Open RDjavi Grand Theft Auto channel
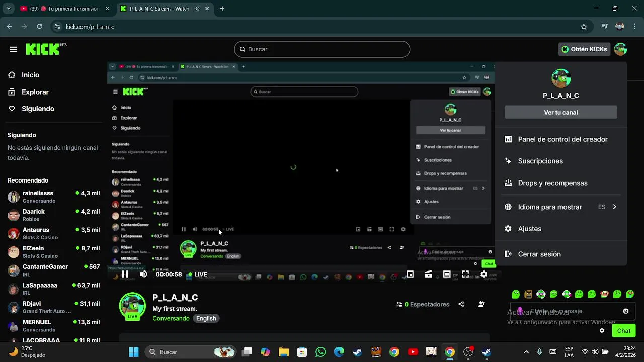This screenshot has height=362, width=644. pos(53,307)
